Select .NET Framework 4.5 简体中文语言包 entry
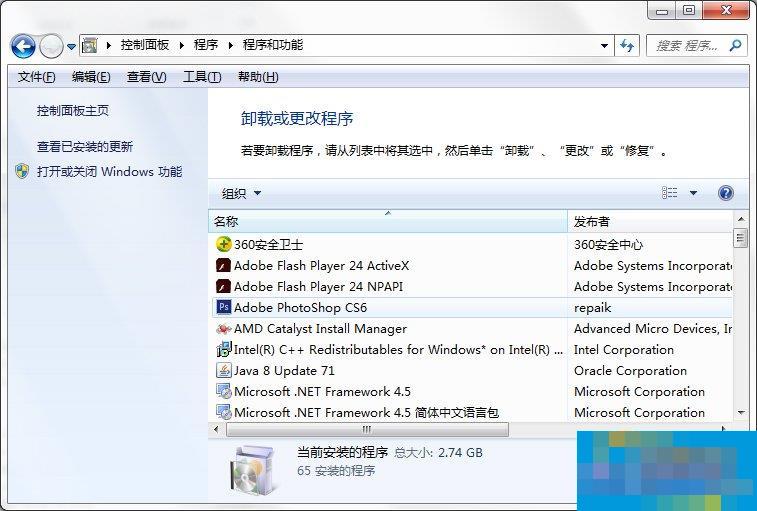Screen dimensions: 757x511 coord(366,412)
